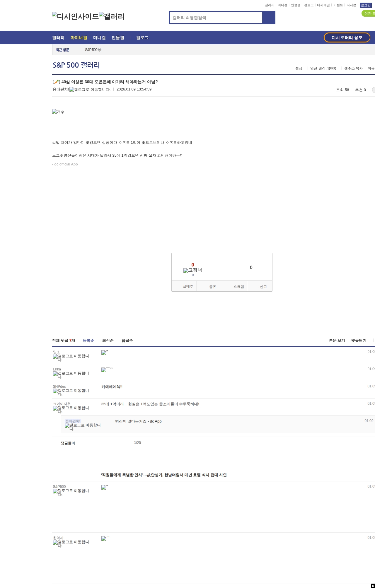Click the 개추 image in the post body

pos(58,112)
